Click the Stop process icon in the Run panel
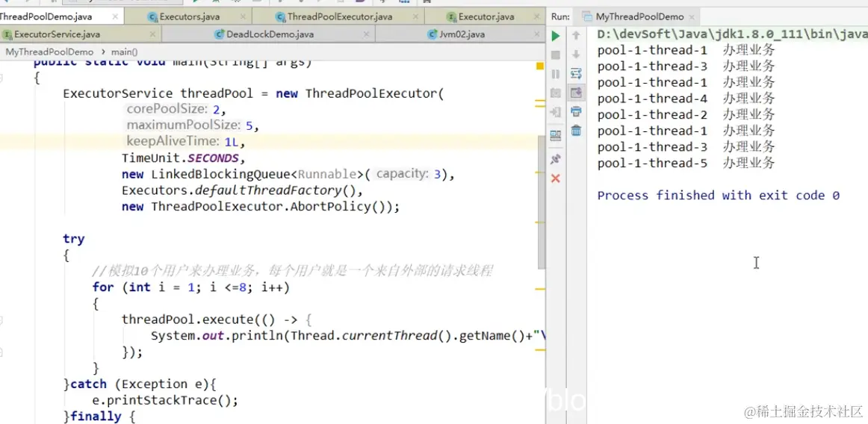 [x=556, y=55]
